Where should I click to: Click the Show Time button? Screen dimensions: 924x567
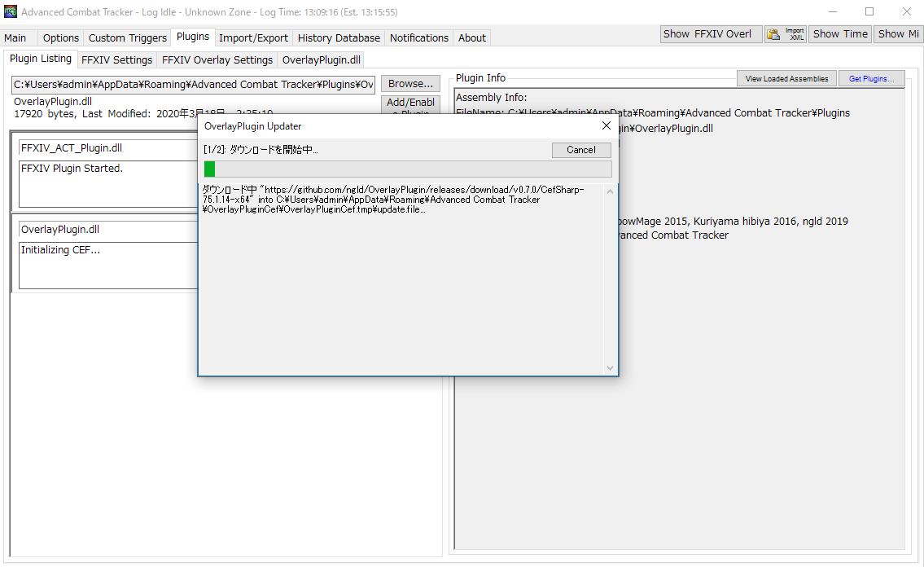[x=840, y=34]
